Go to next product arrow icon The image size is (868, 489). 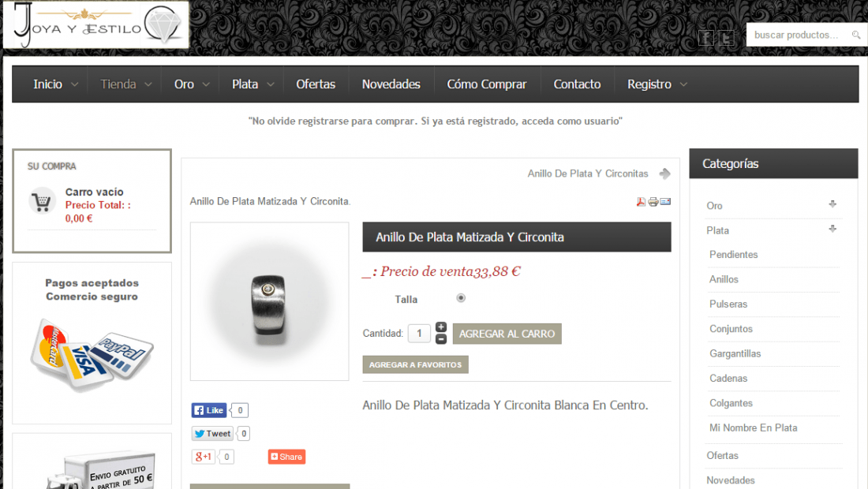[x=665, y=174]
